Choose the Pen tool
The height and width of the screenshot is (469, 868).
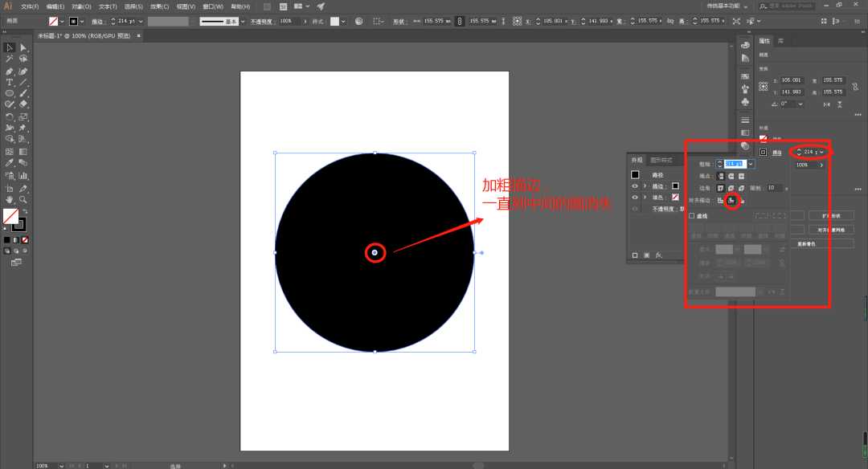10,71
